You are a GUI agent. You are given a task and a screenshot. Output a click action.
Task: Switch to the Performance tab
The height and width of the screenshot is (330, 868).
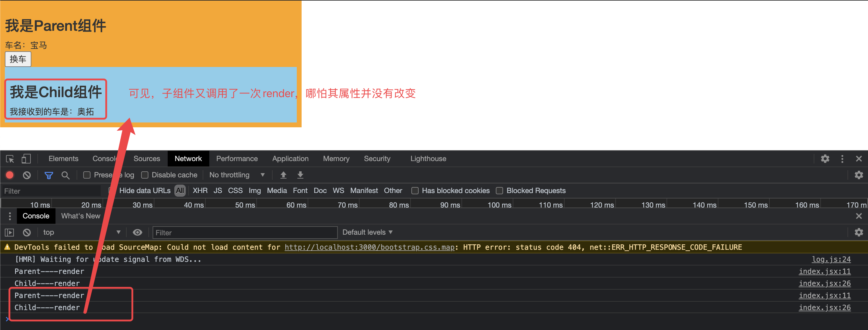coord(237,159)
